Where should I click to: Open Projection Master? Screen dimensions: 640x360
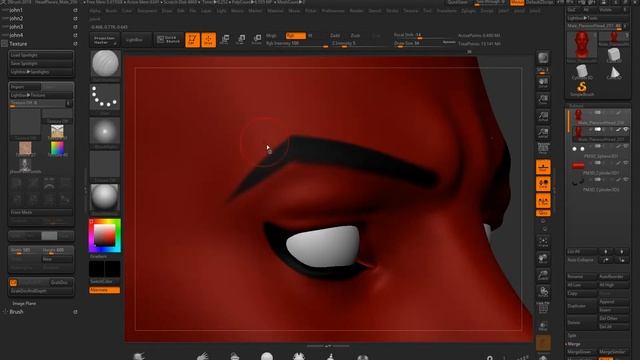pos(104,40)
